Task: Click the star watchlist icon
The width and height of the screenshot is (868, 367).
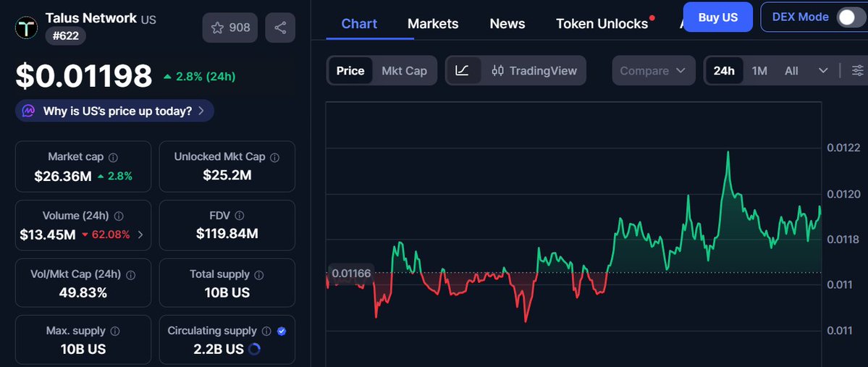Action: pyautogui.click(x=217, y=28)
